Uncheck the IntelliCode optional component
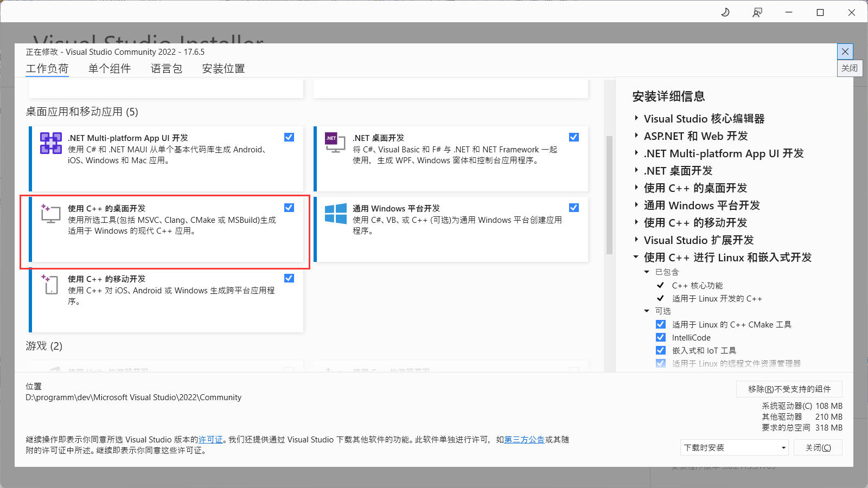Screen dimensions: 868x488 pyautogui.click(x=661, y=337)
